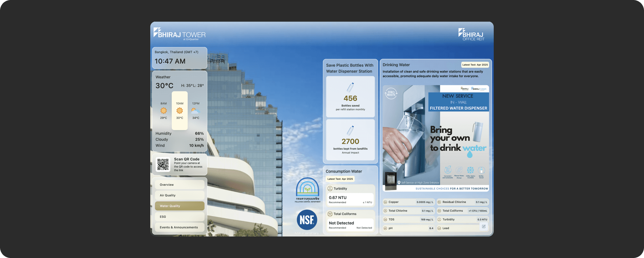Click the Copper 0.0005 mg / L value
Image resolution: width=644 pixels, height=258 pixels.
tap(425, 202)
